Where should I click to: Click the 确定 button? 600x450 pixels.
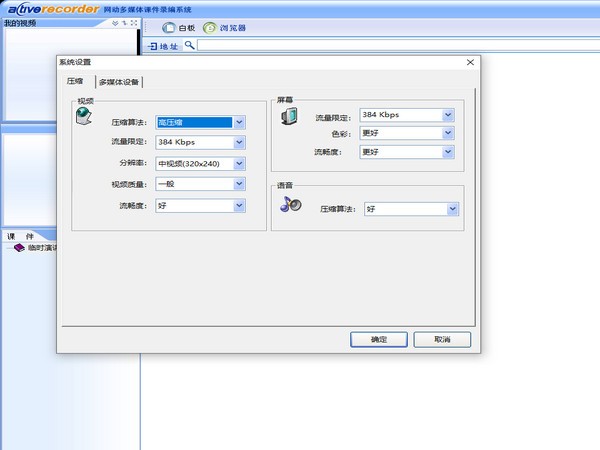pos(379,340)
